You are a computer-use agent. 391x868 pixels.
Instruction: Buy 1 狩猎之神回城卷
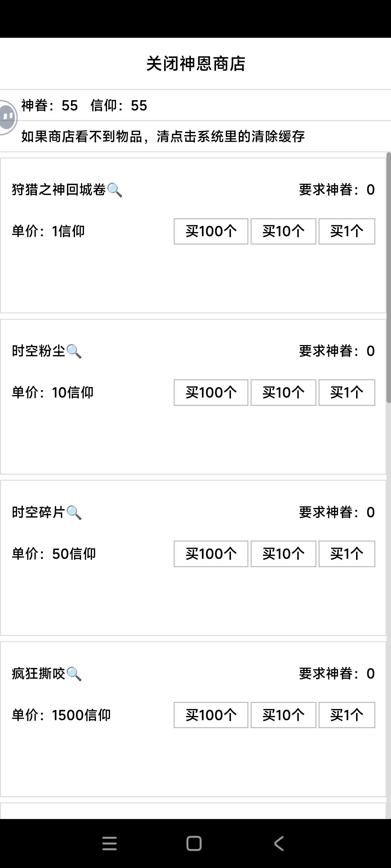point(347,231)
